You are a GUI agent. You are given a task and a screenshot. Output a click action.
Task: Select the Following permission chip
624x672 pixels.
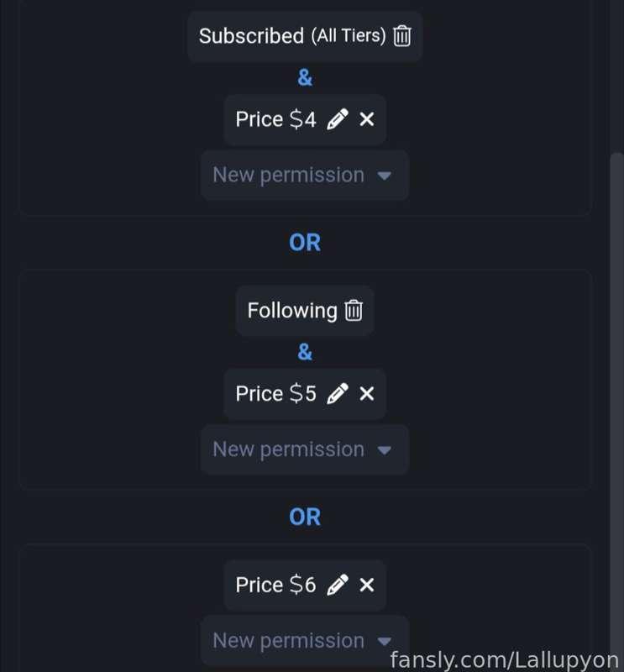click(305, 311)
